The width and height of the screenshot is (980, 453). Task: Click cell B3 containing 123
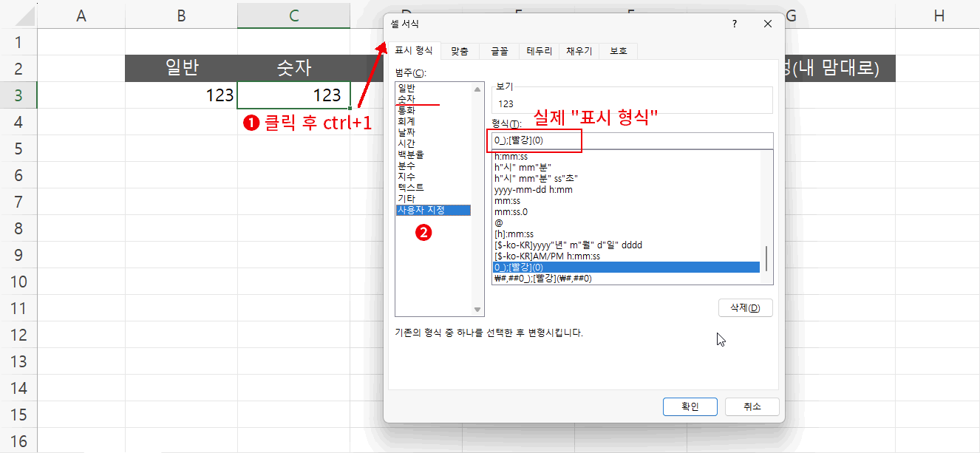click(x=181, y=95)
